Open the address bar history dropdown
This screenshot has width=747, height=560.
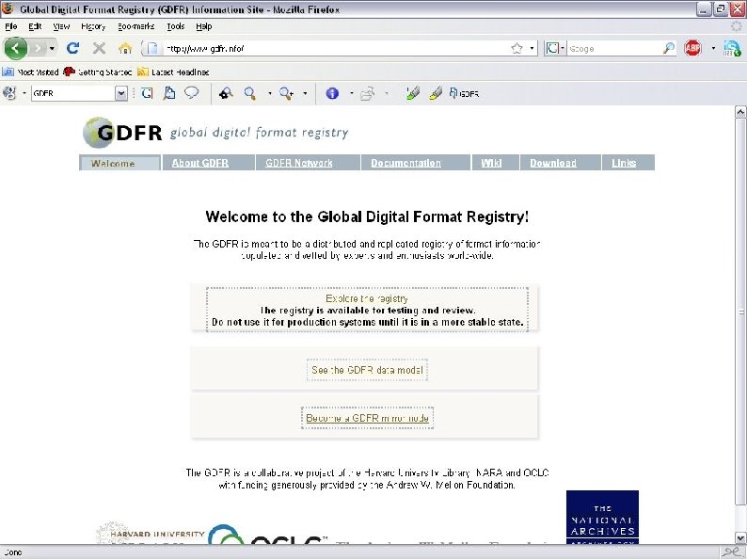point(532,48)
